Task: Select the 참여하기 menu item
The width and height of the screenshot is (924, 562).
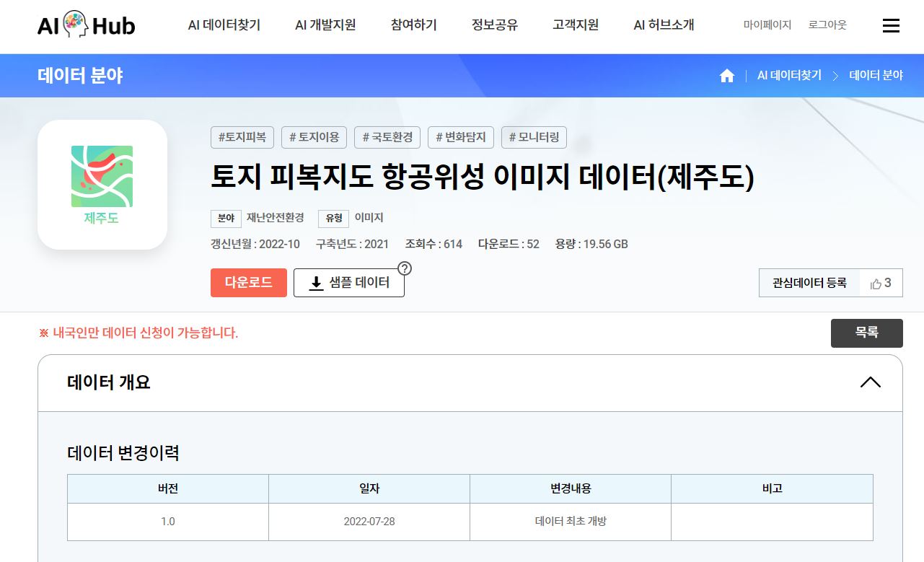Action: tap(413, 25)
